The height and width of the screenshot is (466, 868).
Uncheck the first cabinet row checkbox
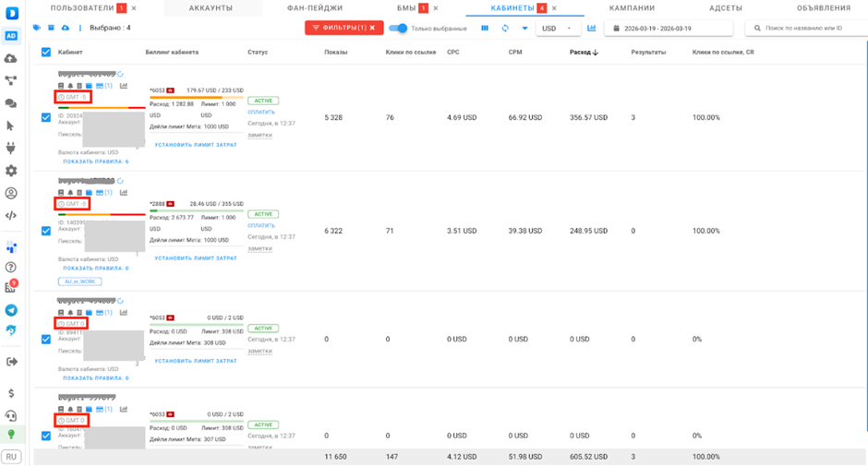46,117
